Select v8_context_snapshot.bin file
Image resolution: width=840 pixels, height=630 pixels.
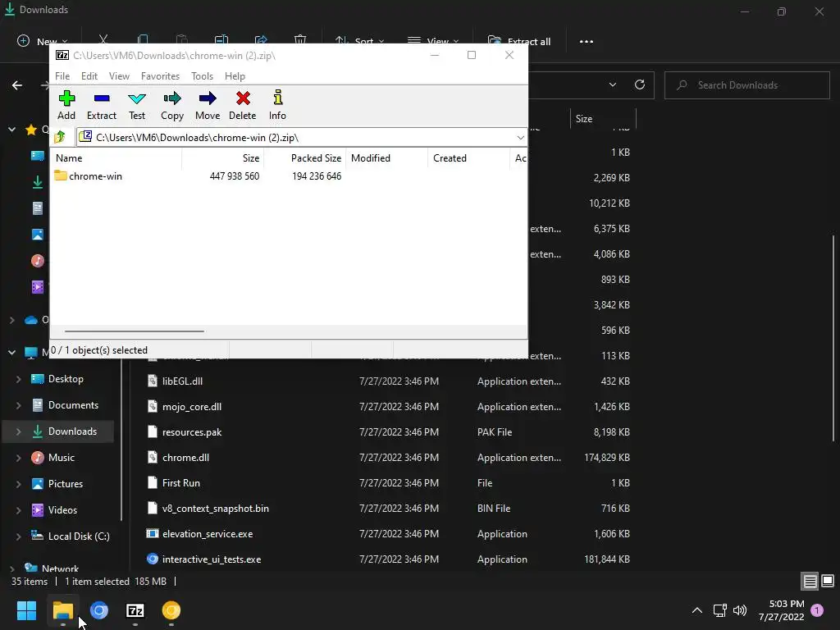[216, 509]
